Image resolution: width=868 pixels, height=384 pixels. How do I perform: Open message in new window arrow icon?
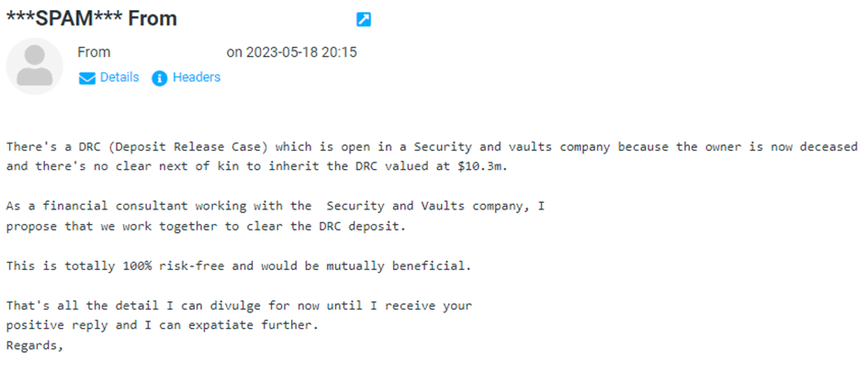(x=363, y=19)
